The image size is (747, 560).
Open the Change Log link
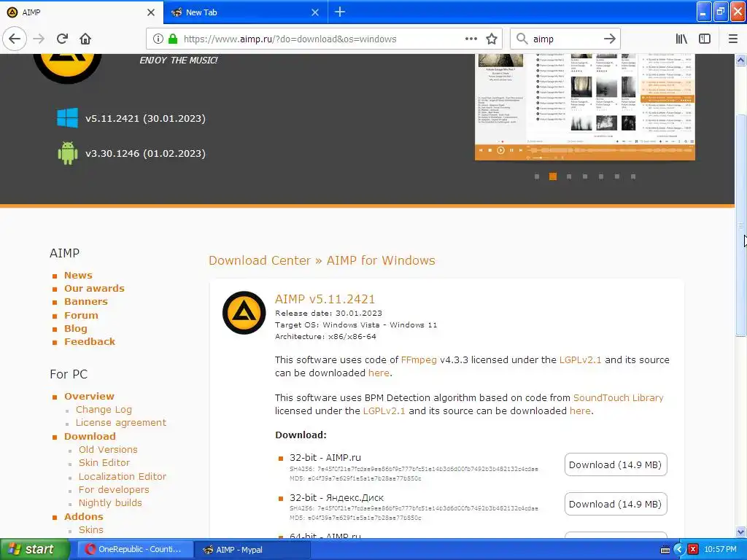tap(104, 410)
